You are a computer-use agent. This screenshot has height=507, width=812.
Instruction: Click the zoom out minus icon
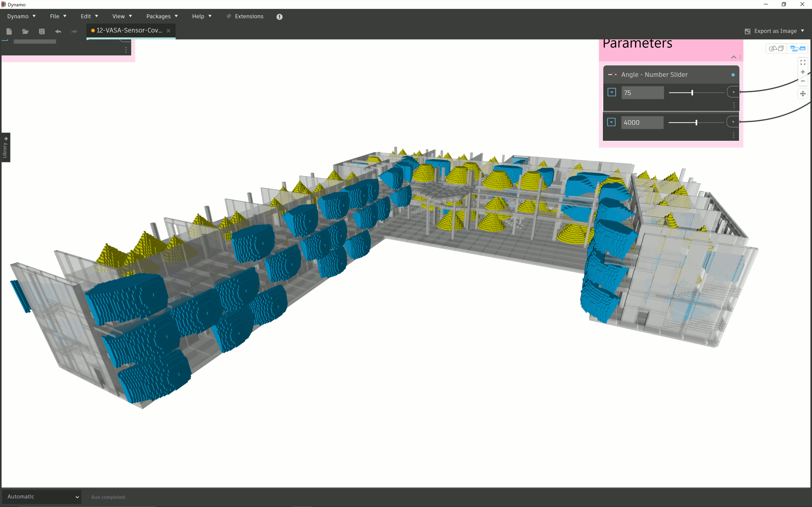click(x=803, y=81)
